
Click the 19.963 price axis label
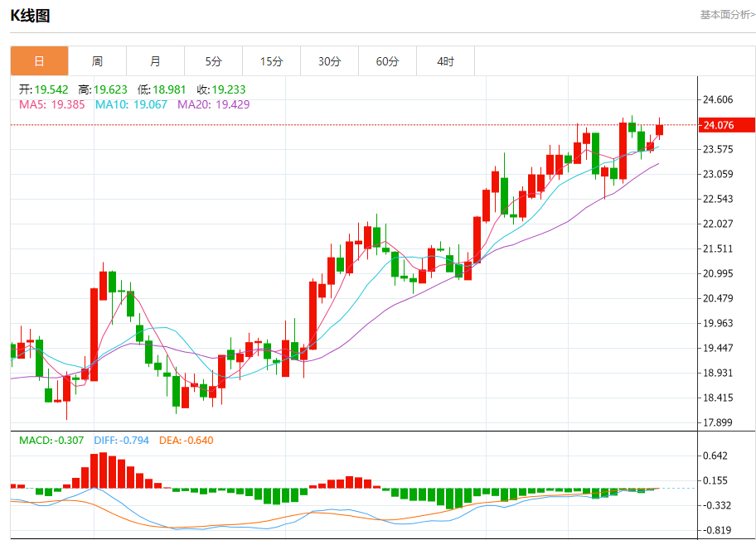pos(718,323)
